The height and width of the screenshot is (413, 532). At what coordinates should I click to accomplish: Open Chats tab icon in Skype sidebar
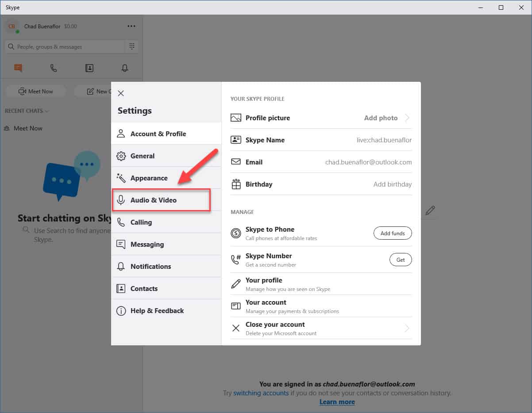[18, 68]
